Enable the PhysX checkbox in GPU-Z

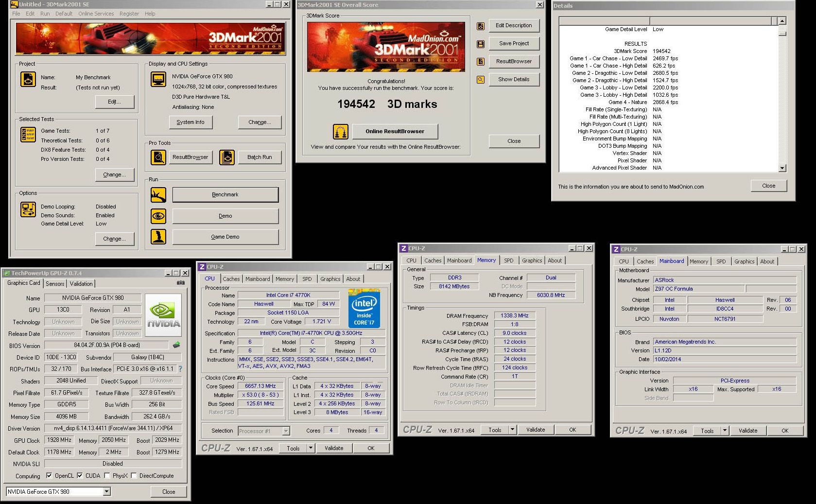click(107, 475)
